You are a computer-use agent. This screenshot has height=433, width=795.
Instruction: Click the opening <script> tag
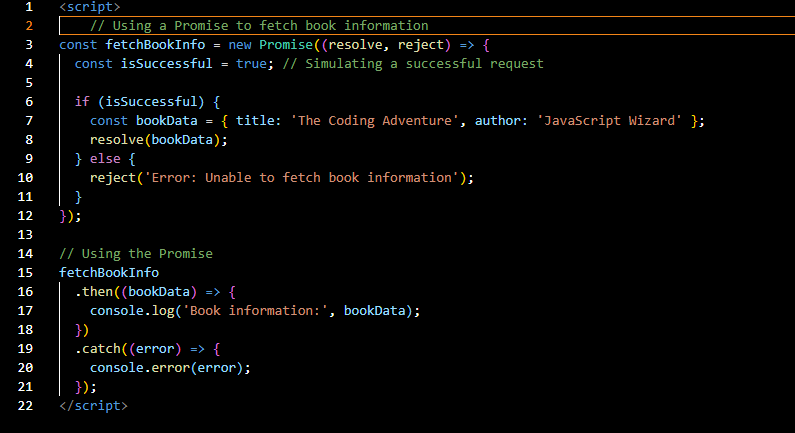point(90,7)
